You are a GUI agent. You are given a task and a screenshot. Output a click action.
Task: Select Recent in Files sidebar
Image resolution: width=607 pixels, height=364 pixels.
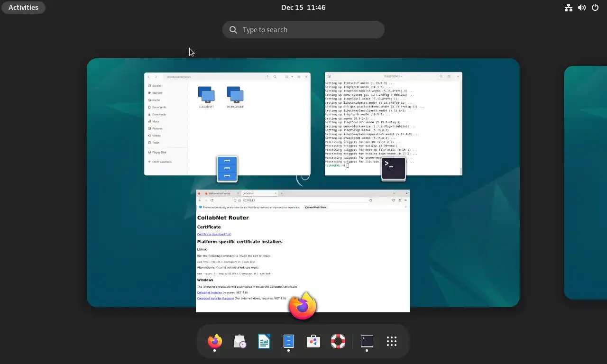click(166, 86)
